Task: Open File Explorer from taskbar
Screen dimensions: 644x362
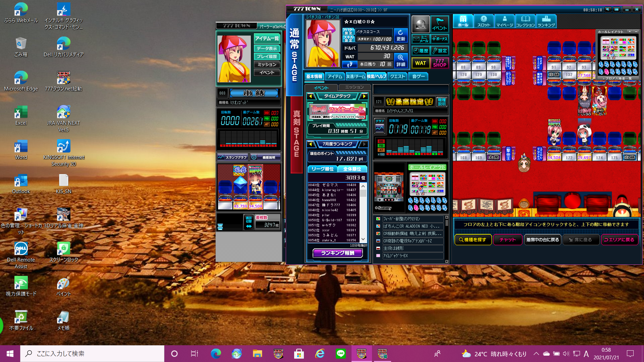Action: coord(257,353)
